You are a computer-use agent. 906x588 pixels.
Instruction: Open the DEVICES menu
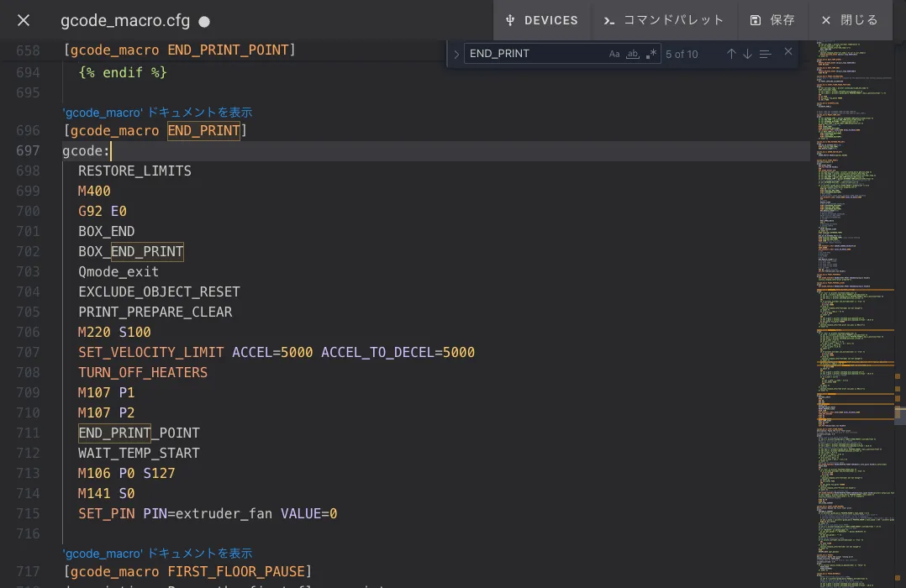[x=542, y=20]
